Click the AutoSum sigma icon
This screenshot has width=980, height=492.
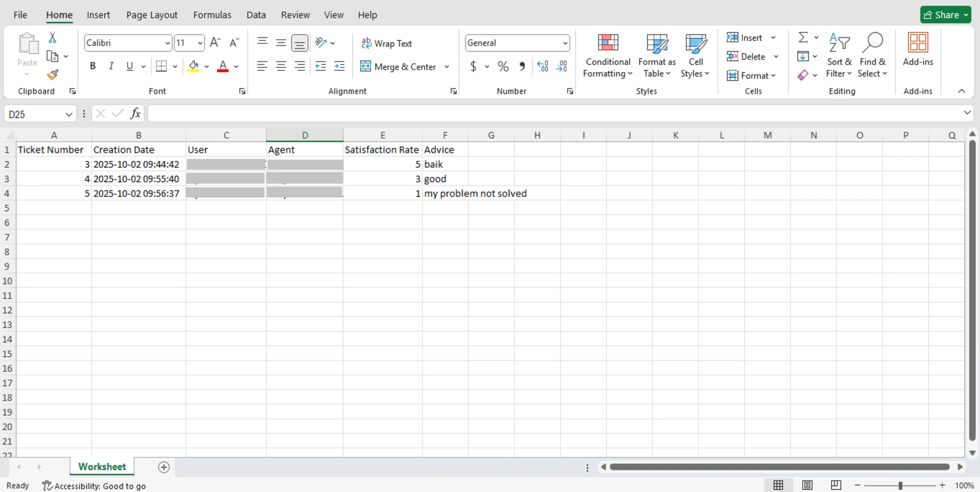tap(803, 38)
